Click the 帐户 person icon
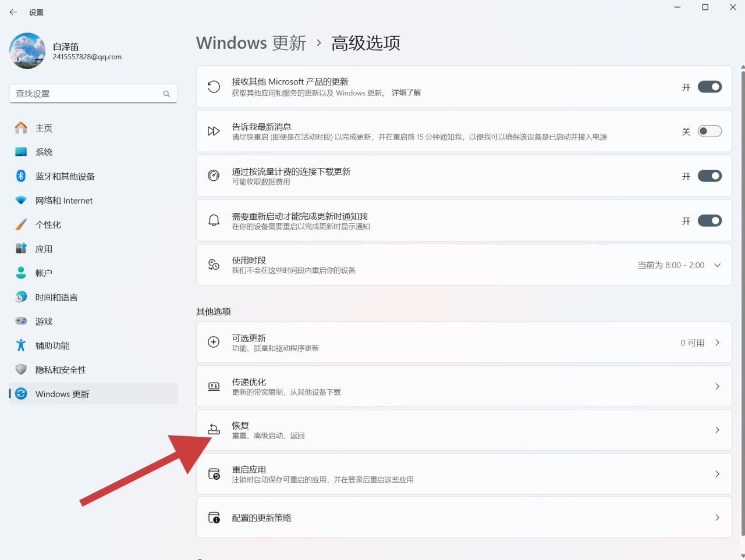 [21, 273]
